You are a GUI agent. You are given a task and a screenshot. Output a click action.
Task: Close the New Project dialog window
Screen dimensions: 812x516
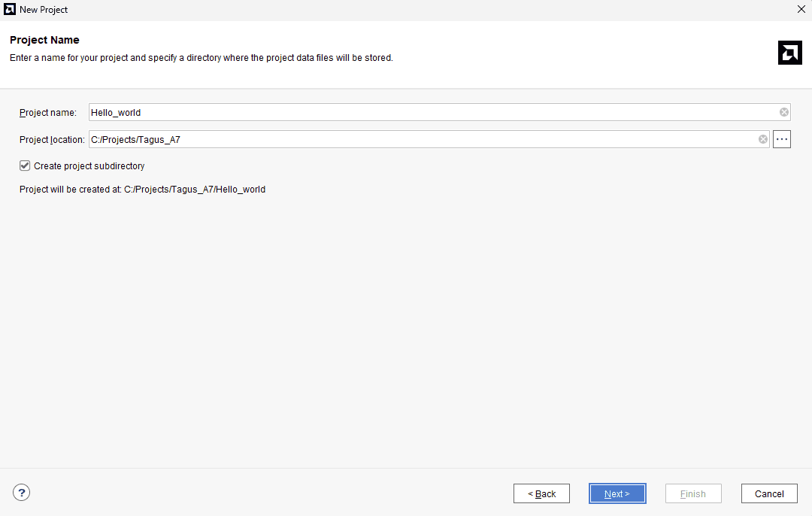tap(801, 10)
